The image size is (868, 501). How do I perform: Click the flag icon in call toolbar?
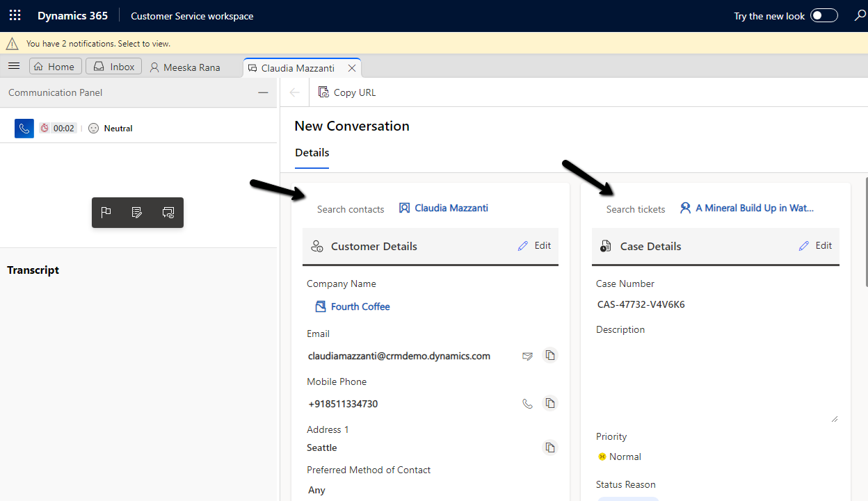coord(106,213)
